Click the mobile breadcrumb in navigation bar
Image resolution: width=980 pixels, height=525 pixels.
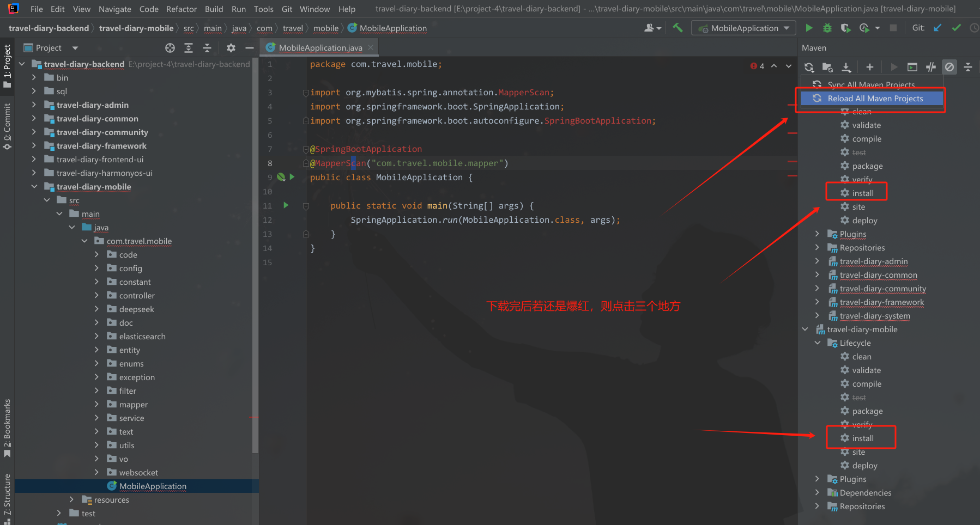click(x=326, y=28)
